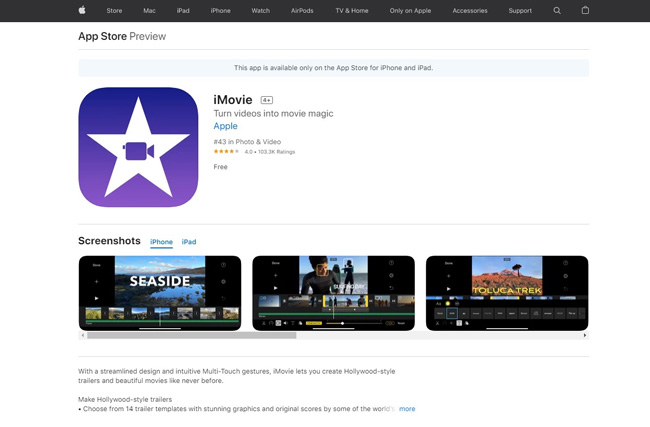Screen dimensions: 650x427
Task: Switch to iPad screenshots tab
Action: (x=189, y=242)
